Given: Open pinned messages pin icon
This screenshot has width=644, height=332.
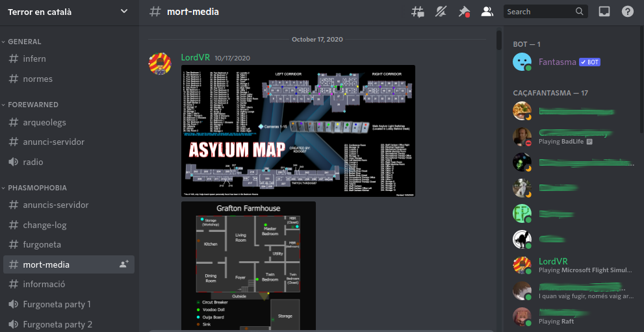Looking at the screenshot, I should coord(464,12).
